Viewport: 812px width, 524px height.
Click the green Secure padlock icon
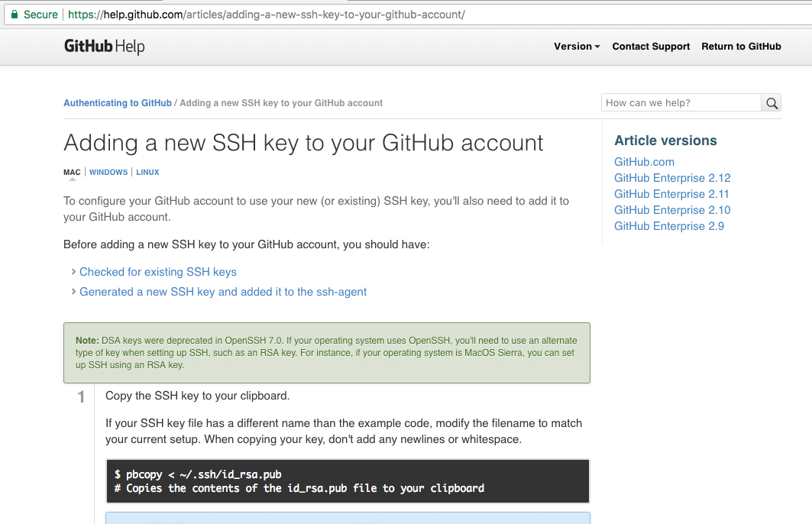14,15
